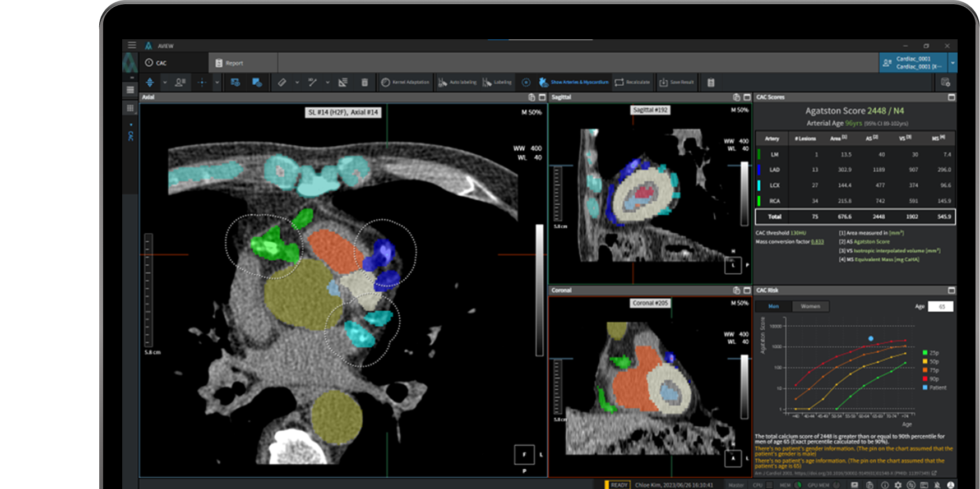Click the mass conversion factor 0.833 link

tap(817, 242)
